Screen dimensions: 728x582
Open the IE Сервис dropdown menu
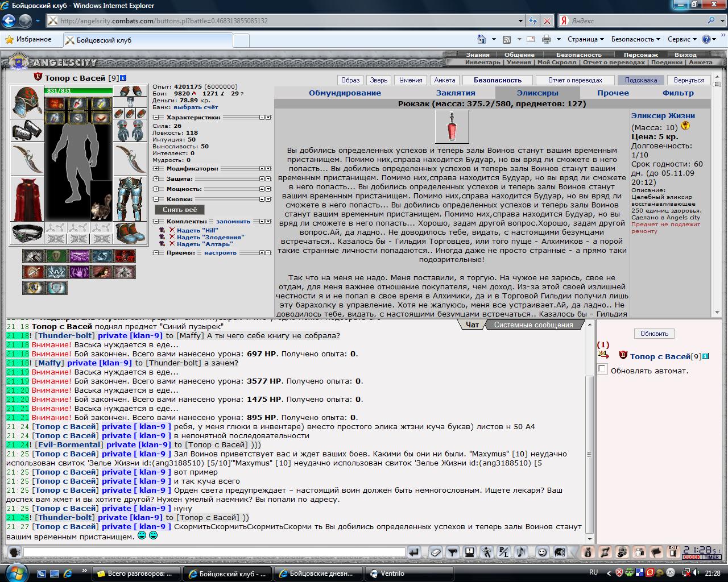point(682,39)
